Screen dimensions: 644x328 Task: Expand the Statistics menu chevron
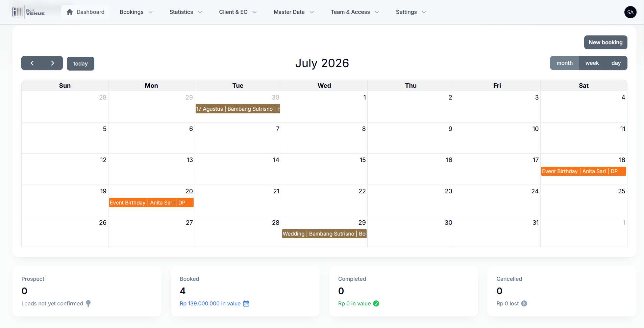click(x=200, y=12)
